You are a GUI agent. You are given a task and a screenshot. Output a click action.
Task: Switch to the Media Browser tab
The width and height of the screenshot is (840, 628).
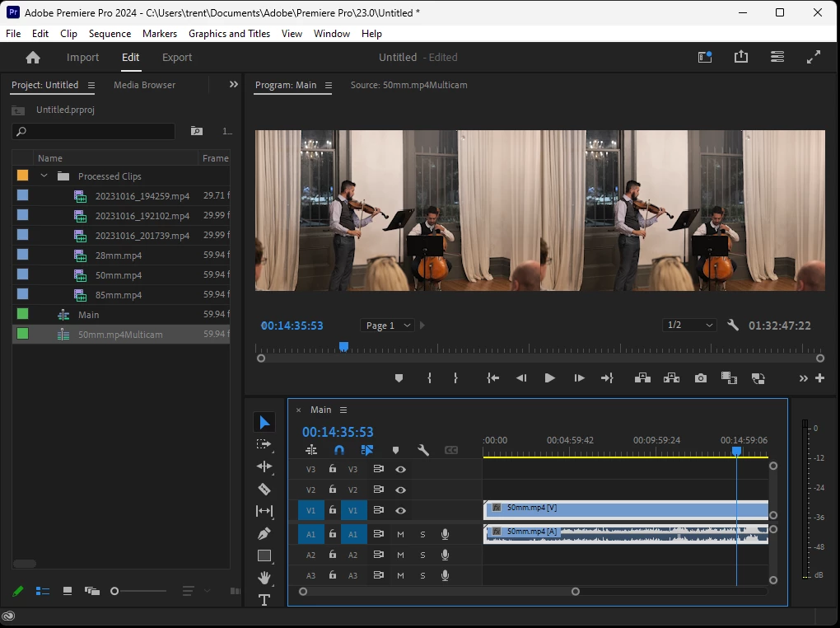point(144,85)
